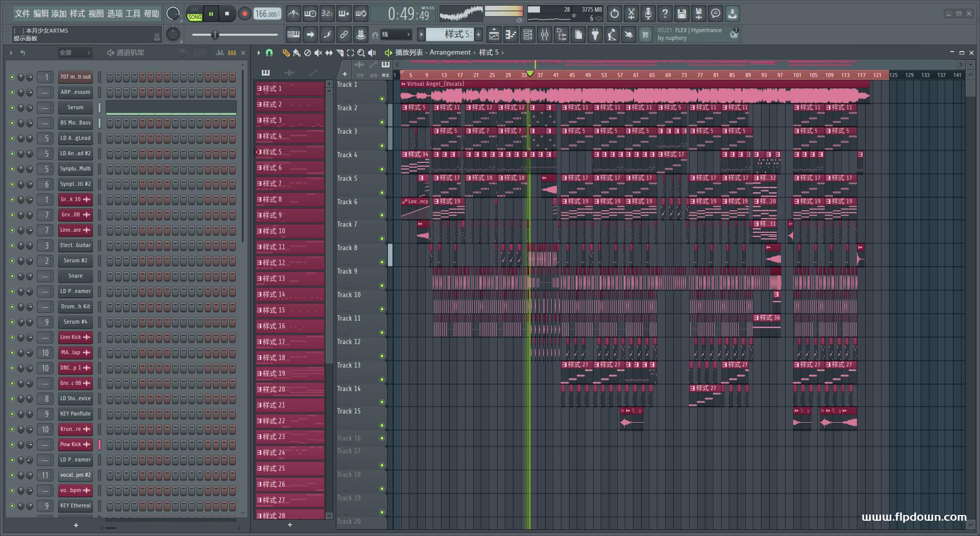Click the save project floppy icon

(x=682, y=14)
